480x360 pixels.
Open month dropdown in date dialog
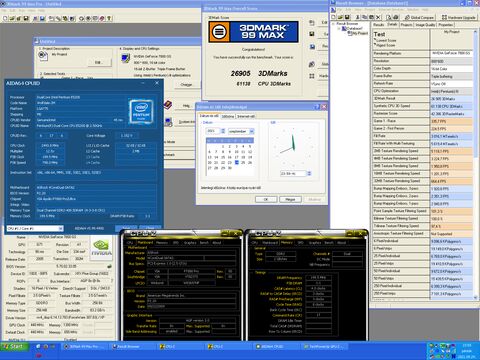tap(252, 131)
